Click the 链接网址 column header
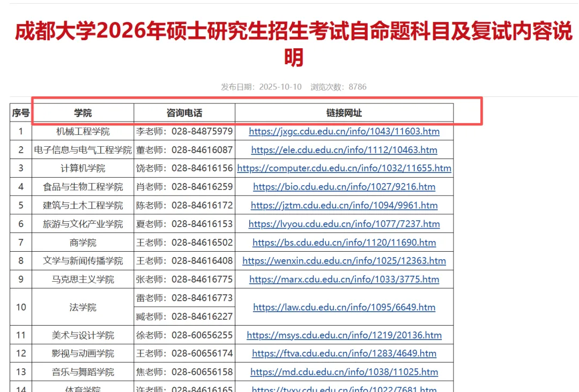Image resolution: width=579 pixels, height=392 pixels. click(x=344, y=113)
